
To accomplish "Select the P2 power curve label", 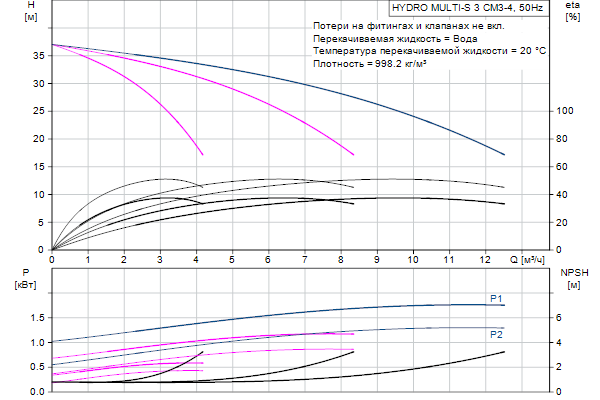I will [x=495, y=334].
